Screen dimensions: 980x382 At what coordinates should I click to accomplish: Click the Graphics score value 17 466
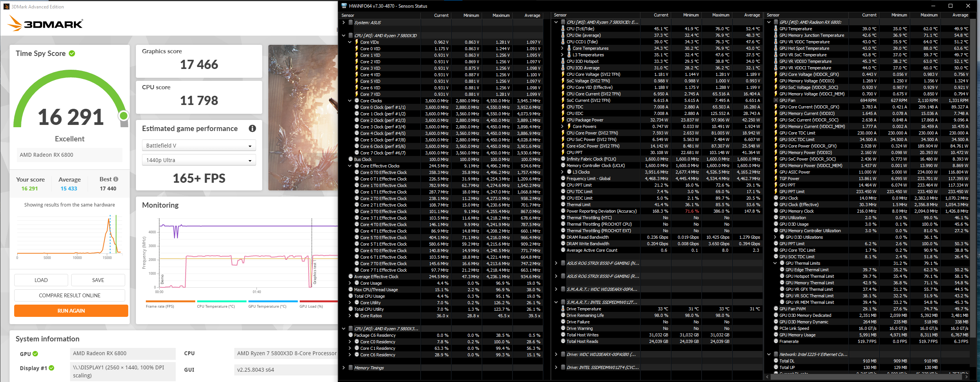click(x=199, y=64)
